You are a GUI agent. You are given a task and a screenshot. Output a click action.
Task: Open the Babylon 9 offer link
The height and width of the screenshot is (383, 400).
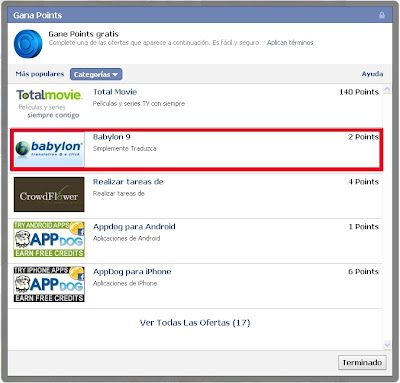(112, 137)
